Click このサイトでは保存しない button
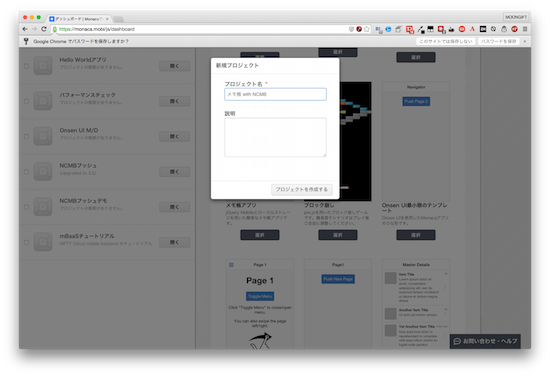 446,41
